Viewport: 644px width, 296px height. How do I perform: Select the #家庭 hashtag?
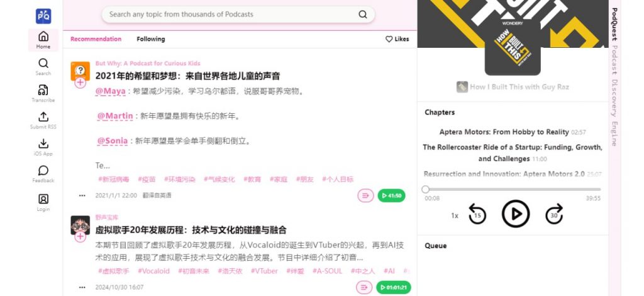[279, 179]
